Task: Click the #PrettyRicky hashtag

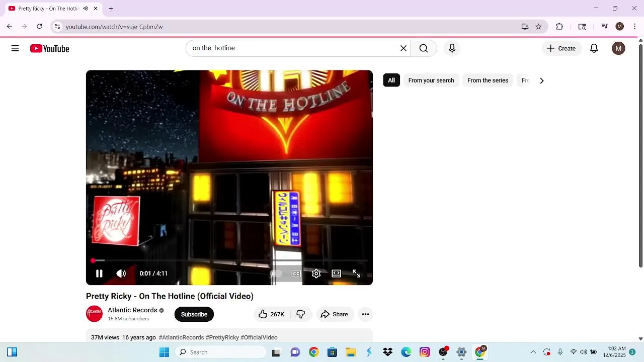Action: coord(222,337)
